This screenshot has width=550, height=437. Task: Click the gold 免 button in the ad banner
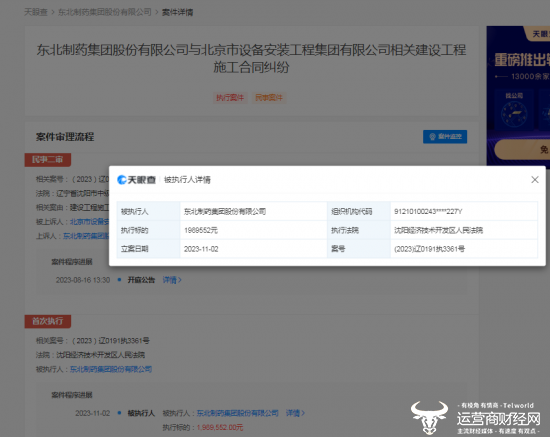(x=522, y=149)
